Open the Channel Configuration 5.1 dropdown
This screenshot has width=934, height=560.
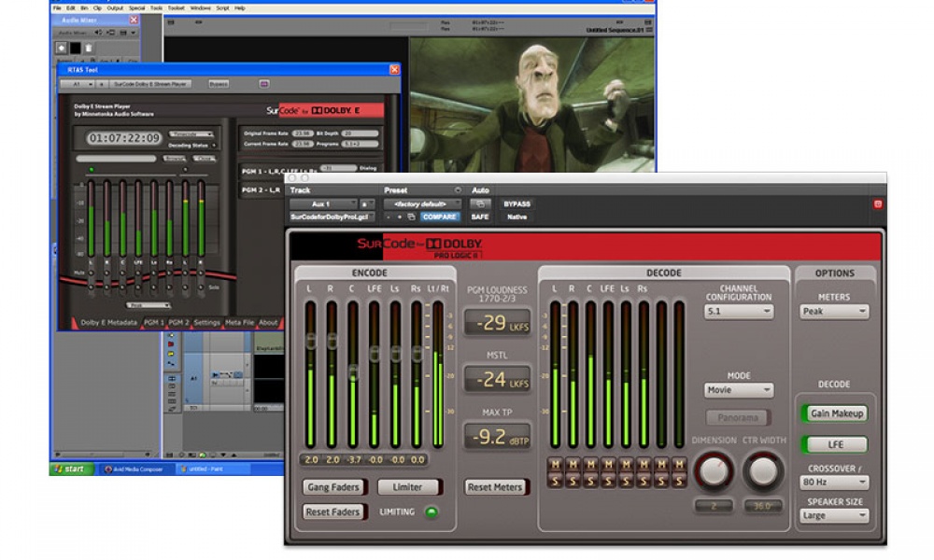(739, 312)
